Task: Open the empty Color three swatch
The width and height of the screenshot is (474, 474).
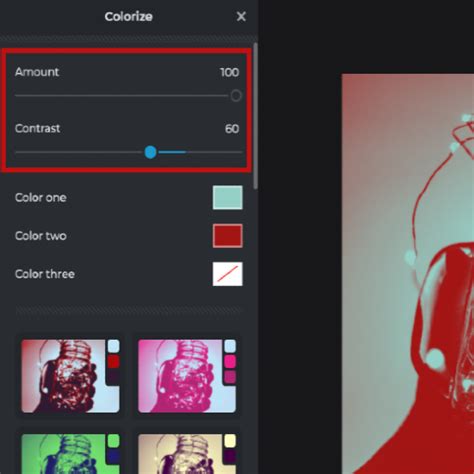Action: (228, 274)
